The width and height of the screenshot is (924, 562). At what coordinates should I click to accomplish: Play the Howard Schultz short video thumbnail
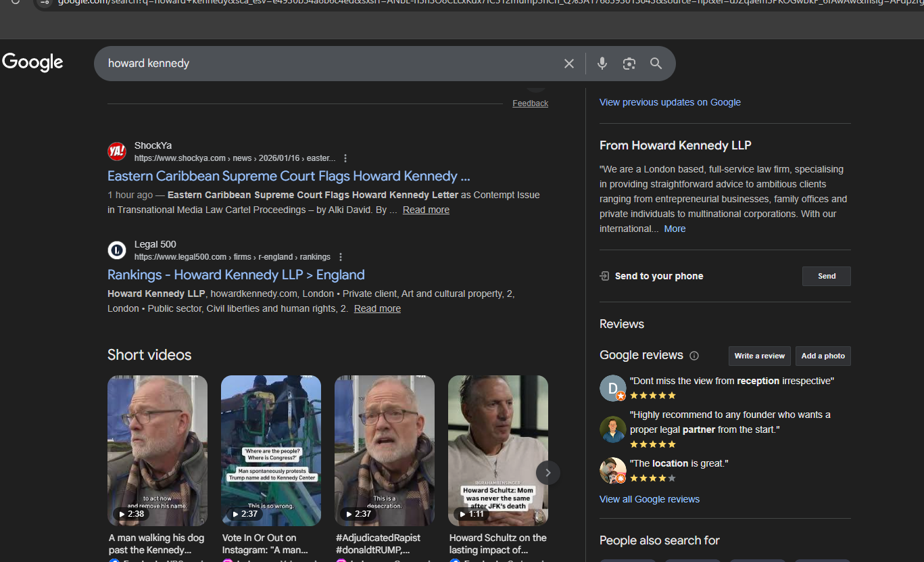497,450
